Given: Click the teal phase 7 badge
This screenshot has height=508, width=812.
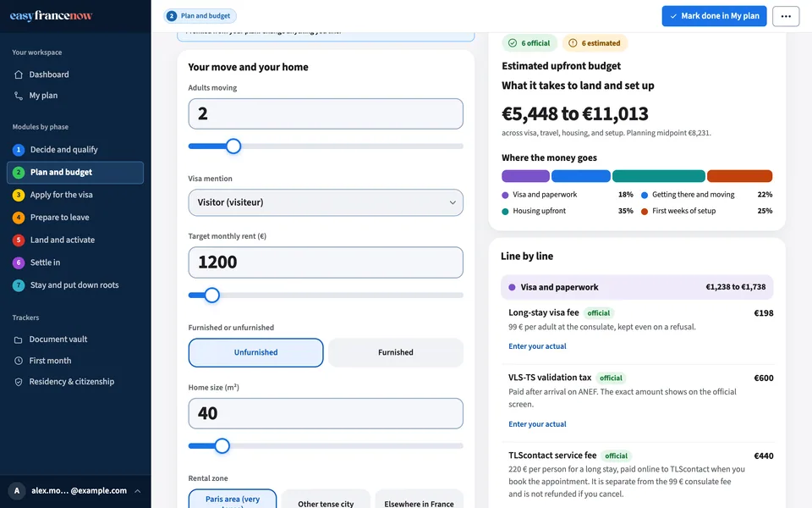Looking at the screenshot, I should pyautogui.click(x=19, y=285).
